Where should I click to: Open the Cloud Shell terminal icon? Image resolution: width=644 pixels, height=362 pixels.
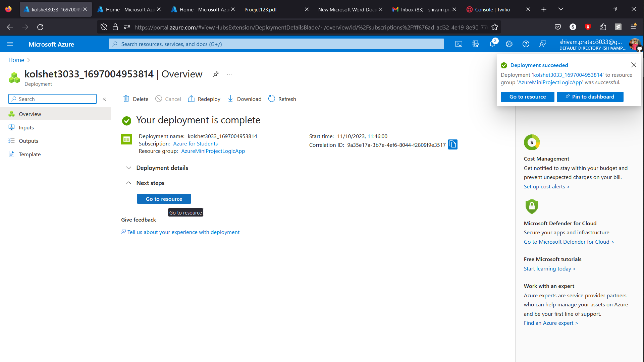click(459, 44)
